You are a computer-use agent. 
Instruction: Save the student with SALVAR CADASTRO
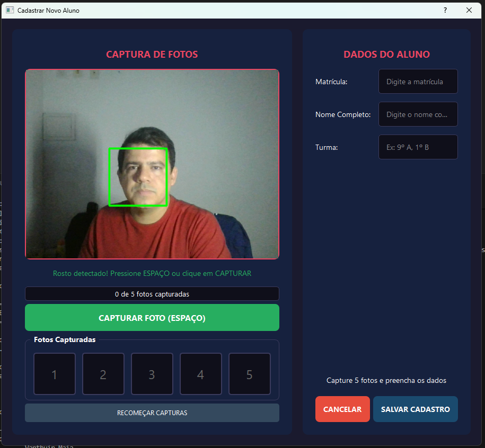pyautogui.click(x=415, y=409)
